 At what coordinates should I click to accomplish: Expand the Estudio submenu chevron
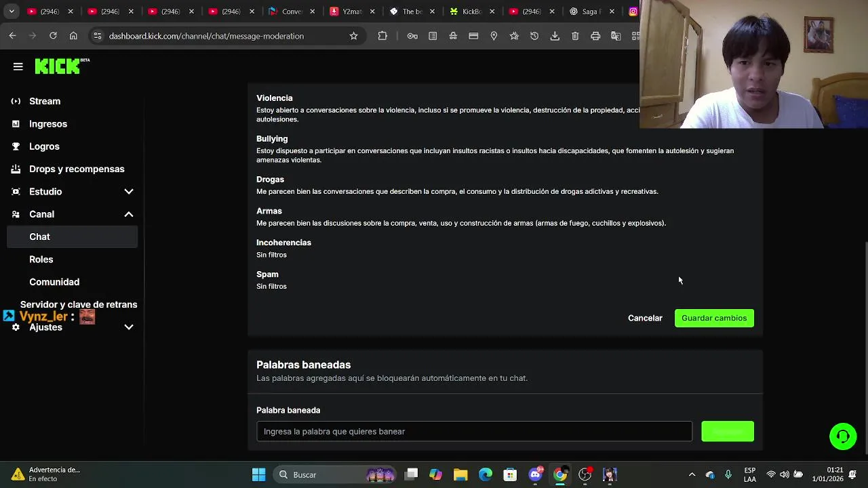129,192
